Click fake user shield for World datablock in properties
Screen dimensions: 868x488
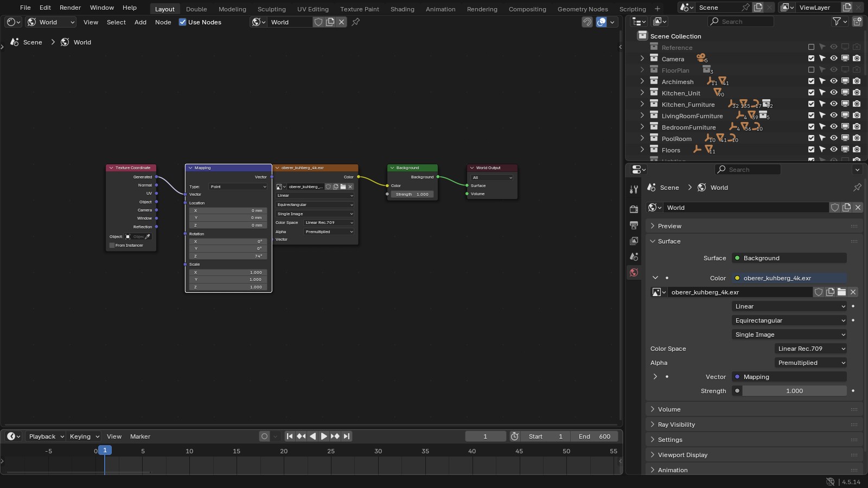[x=835, y=208]
